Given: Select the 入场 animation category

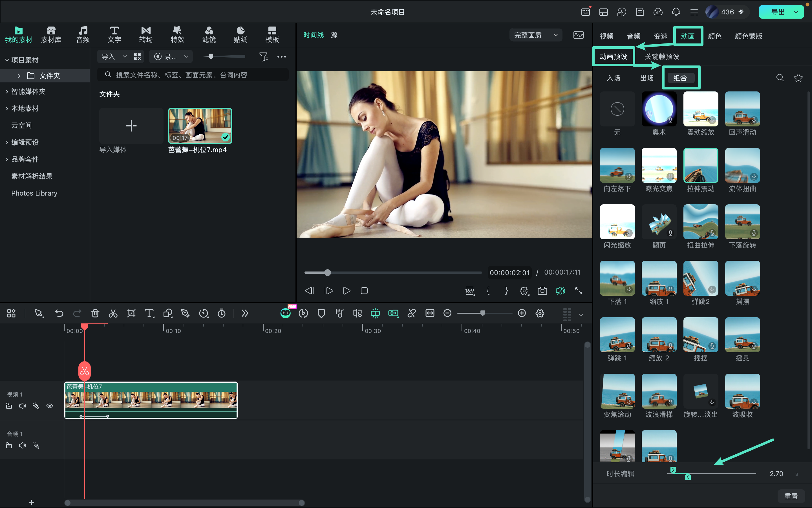Looking at the screenshot, I should coord(613,78).
